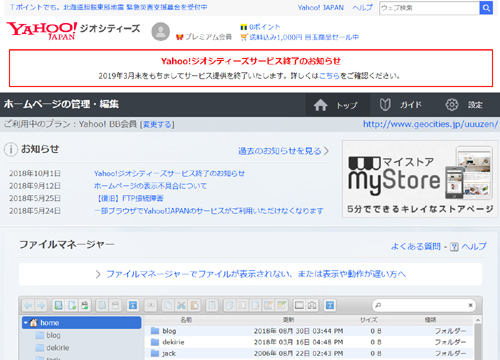Screen dimensions: 500x360
Task: Open ホームページの表示不具合について news link
Action: (x=150, y=186)
